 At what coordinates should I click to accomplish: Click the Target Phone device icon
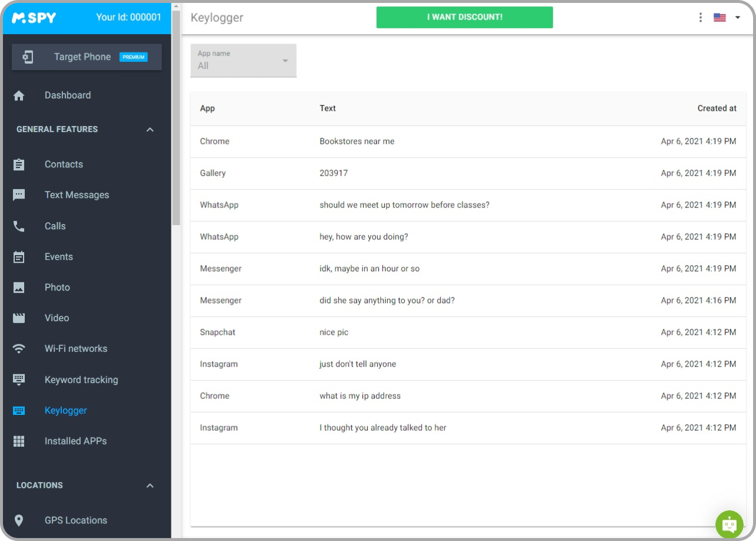coord(28,57)
